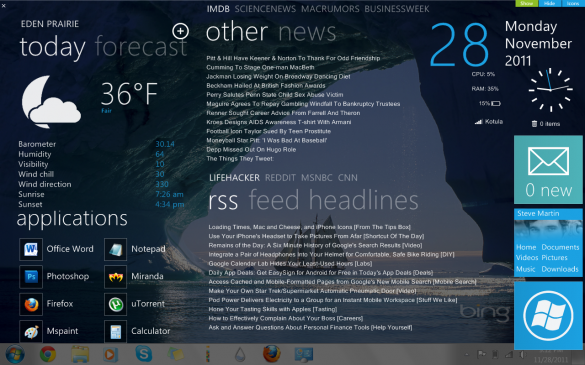Image resolution: width=585 pixels, height=365 pixels.
Task: Open headline 'Cumming To Stage One-man MacBeth'
Action: point(260,68)
